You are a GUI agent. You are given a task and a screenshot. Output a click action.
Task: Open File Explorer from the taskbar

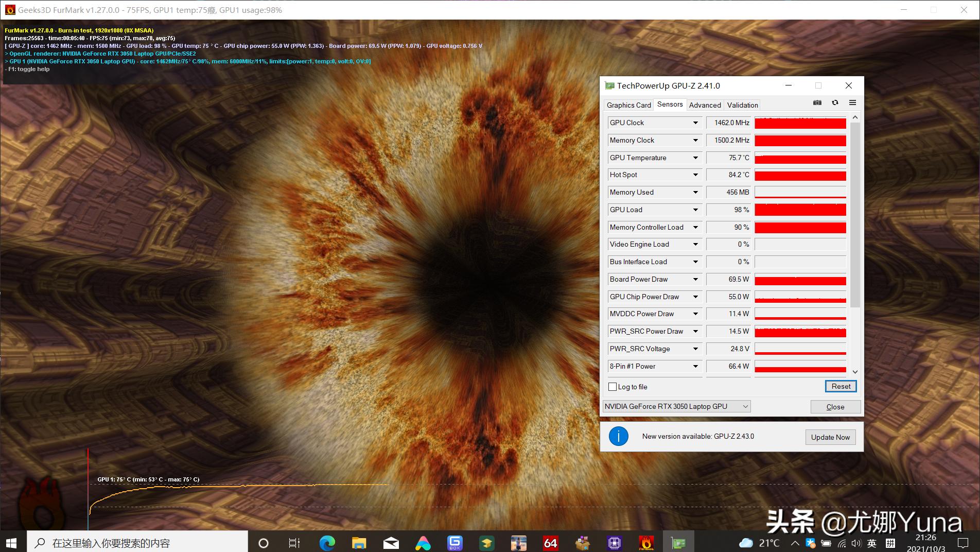tap(359, 543)
